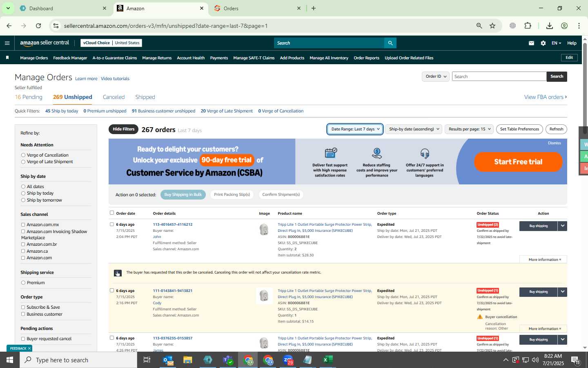This screenshot has height=368, width=588.
Task: Check Buyer requested cancel filter
Action: (23, 339)
